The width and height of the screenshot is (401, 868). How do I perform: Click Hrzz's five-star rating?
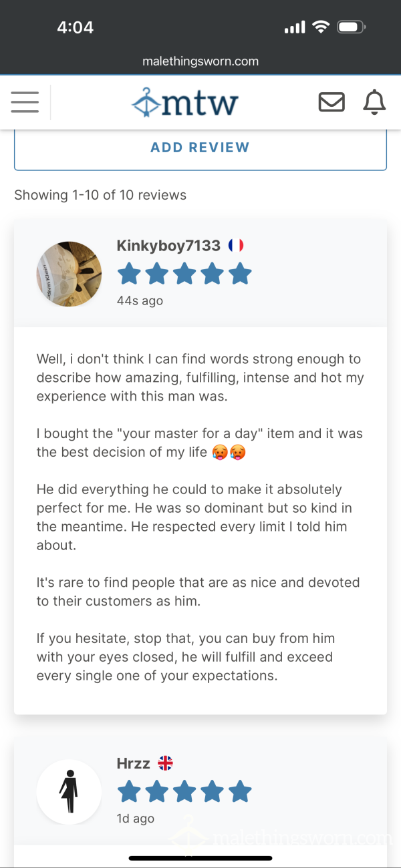click(184, 792)
